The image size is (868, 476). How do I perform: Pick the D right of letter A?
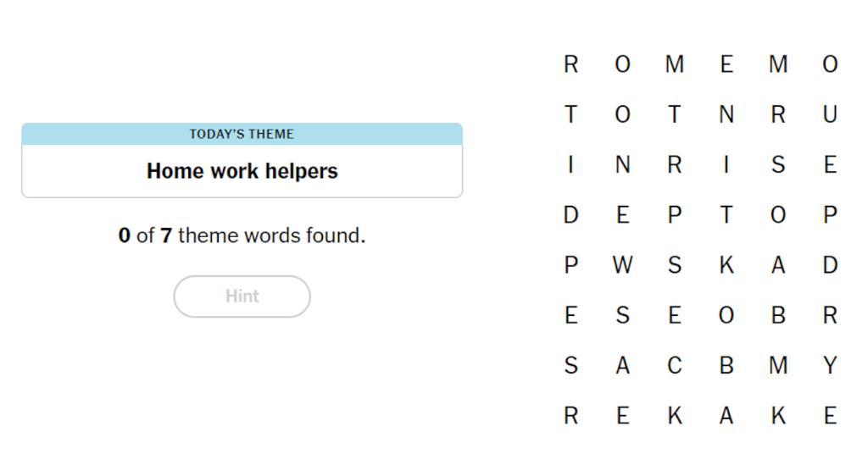click(x=830, y=265)
